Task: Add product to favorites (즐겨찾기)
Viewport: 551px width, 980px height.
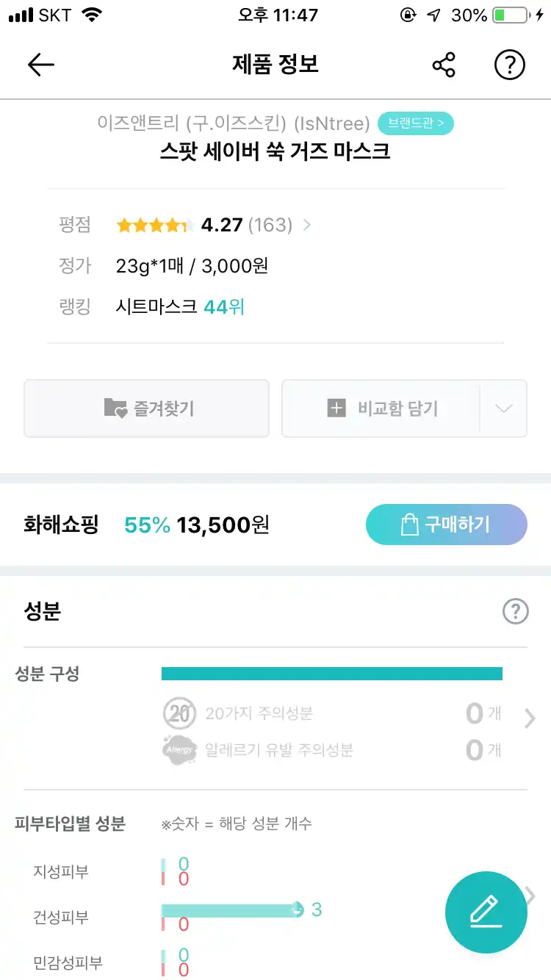Action: click(x=147, y=408)
